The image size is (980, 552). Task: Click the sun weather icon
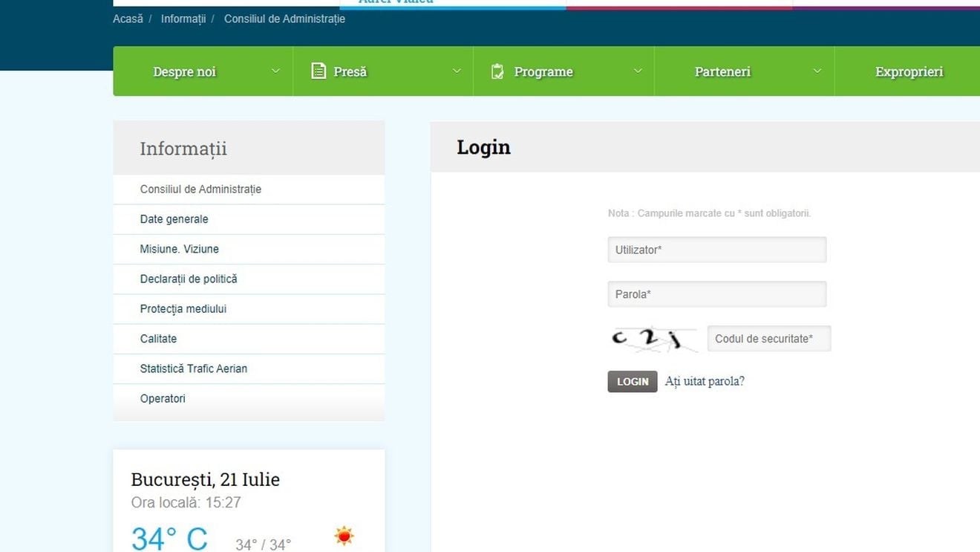(344, 536)
